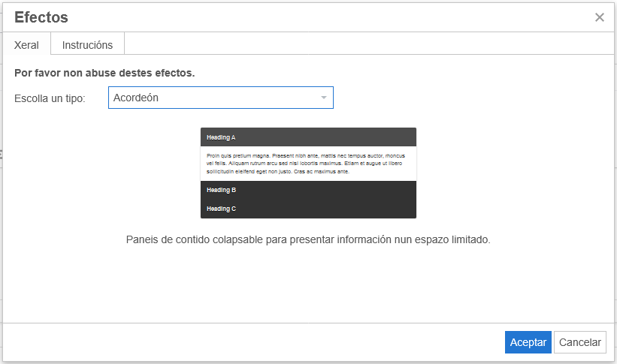The width and height of the screenshot is (617, 364).
Task: Click Heading A in the accordion preview
Action: coord(221,137)
